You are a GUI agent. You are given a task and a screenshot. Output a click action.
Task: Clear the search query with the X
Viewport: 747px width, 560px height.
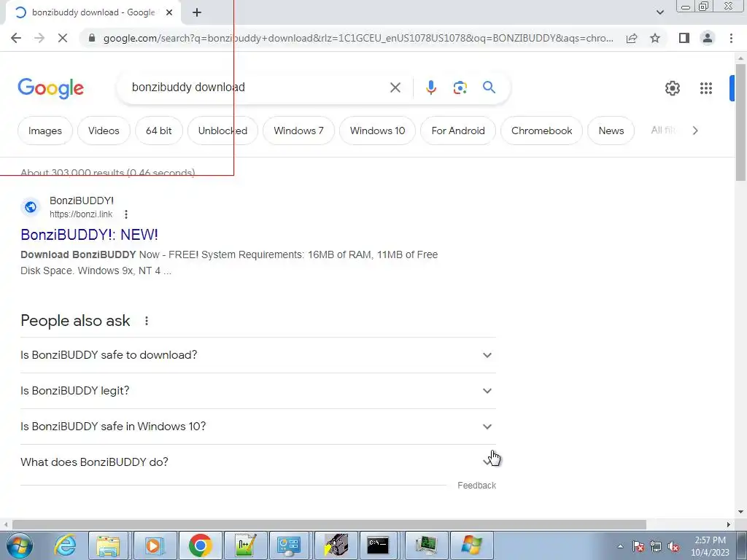point(395,87)
